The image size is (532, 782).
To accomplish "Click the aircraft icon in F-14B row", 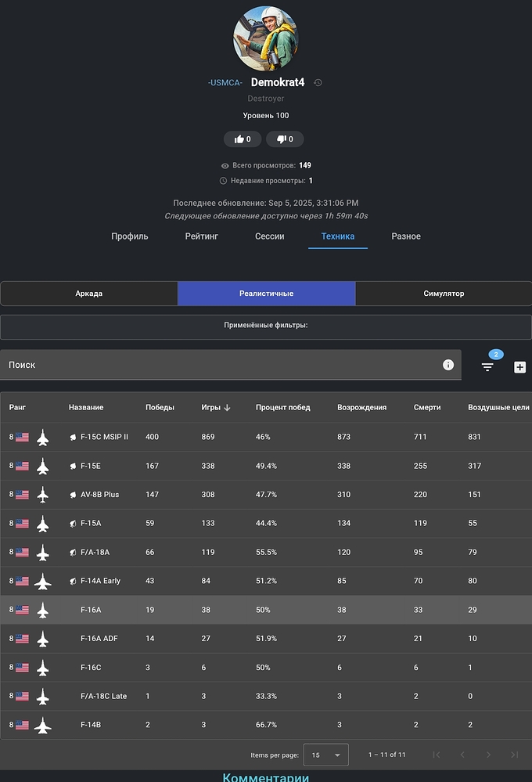I will pos(43,726).
